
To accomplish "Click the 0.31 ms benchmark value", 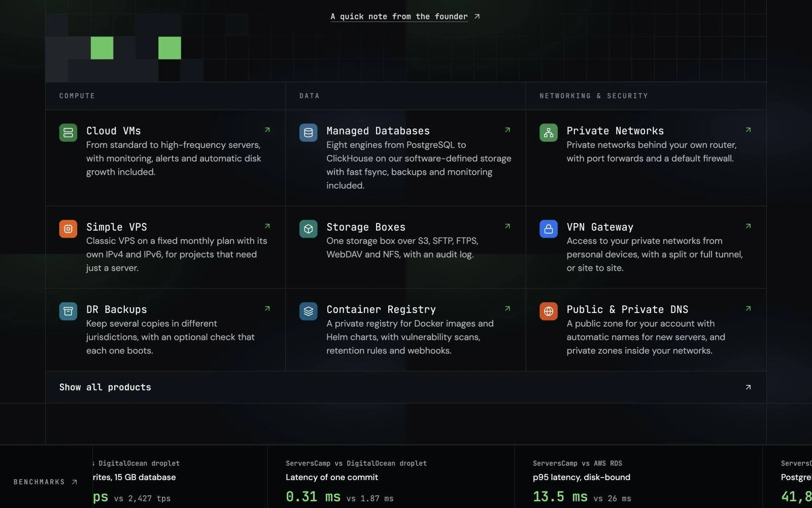I will 313,496.
